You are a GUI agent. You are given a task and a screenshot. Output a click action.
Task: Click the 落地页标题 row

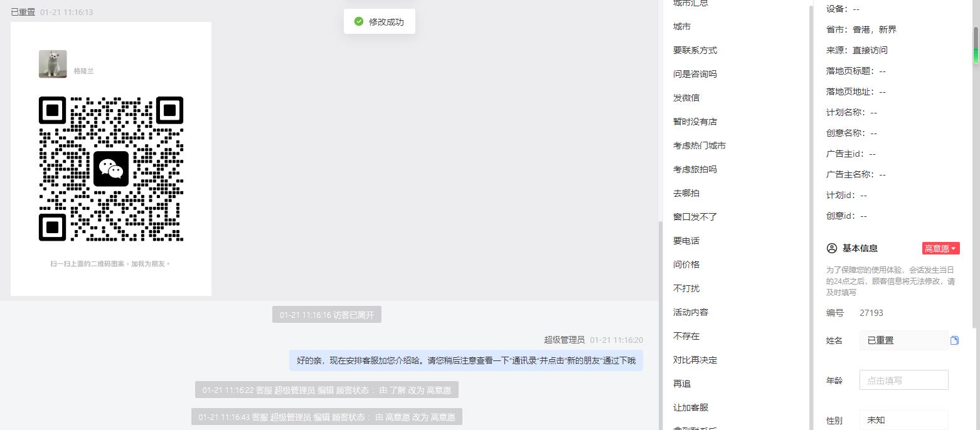click(x=856, y=71)
